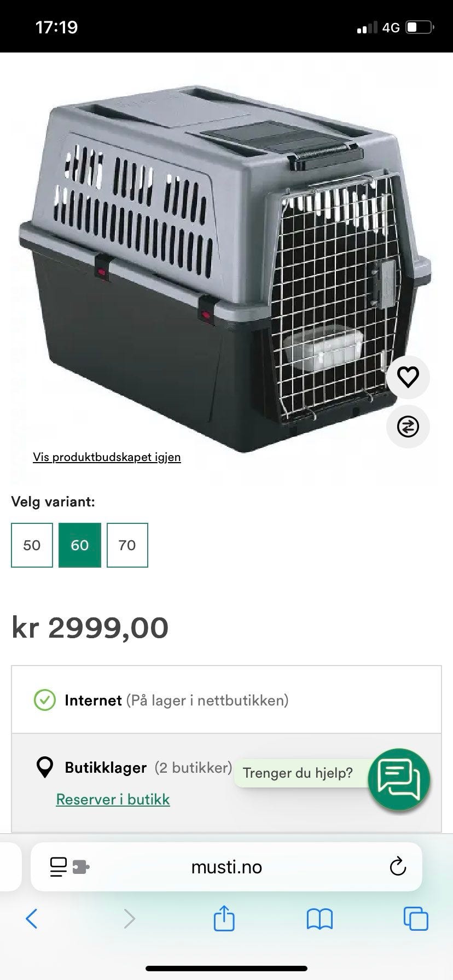Show open Safari tabs overview

tap(416, 918)
